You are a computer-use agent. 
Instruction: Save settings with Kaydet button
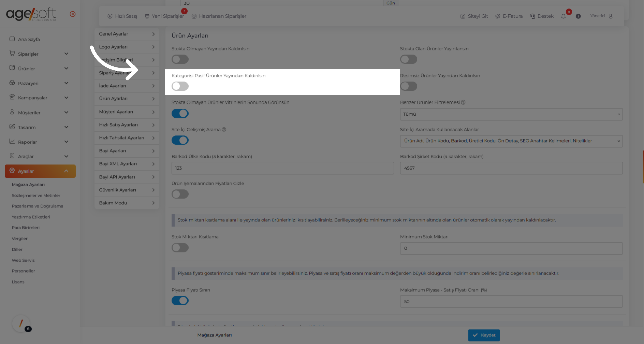point(484,335)
